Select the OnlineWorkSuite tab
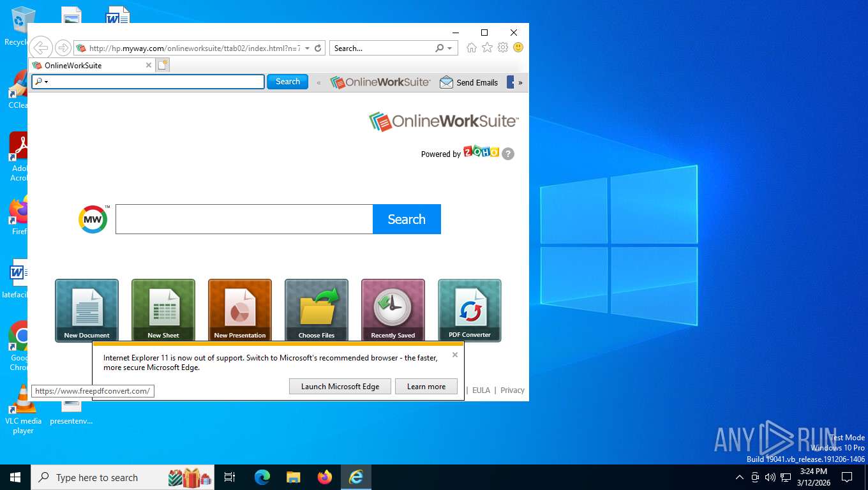Image resolution: width=868 pixels, height=490 pixels. (x=92, y=65)
